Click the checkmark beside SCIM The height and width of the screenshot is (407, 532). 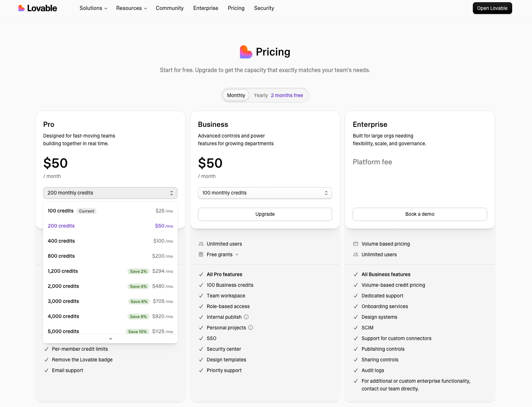pyautogui.click(x=356, y=328)
